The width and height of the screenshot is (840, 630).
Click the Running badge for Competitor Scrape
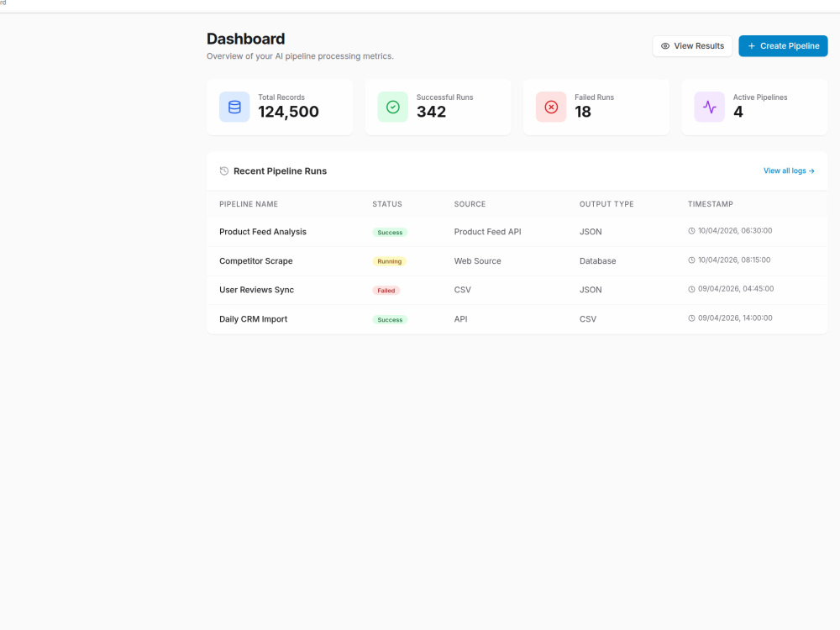coord(389,261)
